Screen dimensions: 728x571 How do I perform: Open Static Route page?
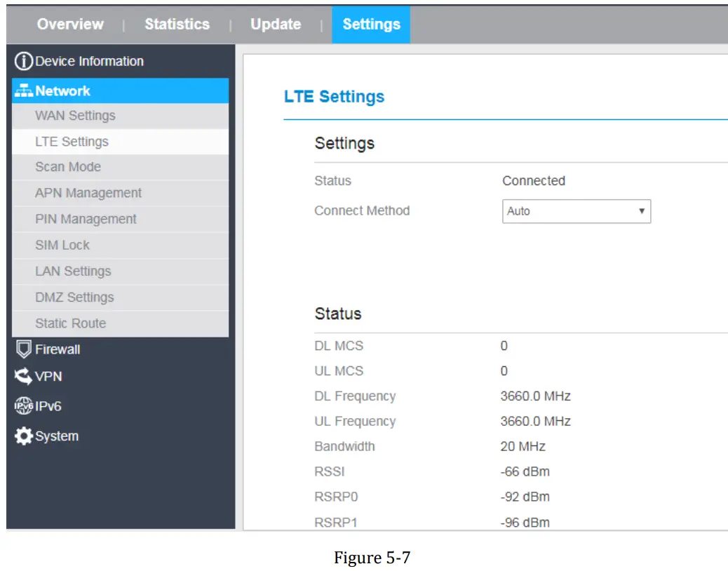point(120,323)
